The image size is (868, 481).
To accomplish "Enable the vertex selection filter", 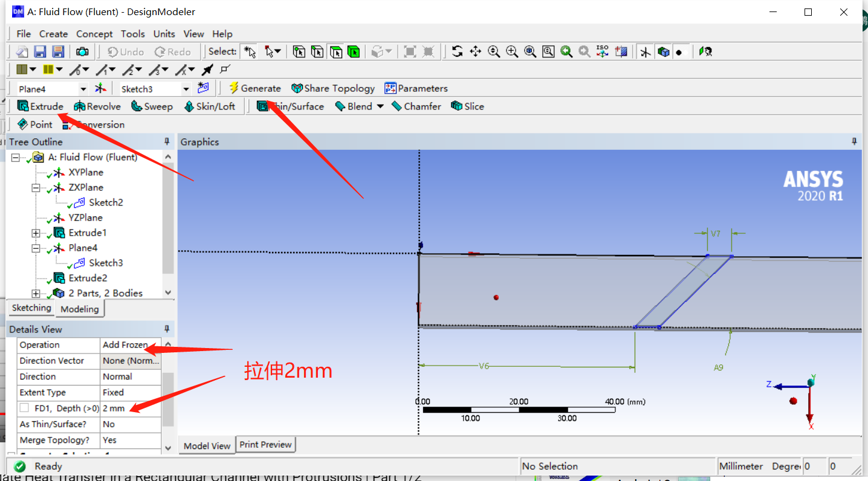I will [x=299, y=52].
